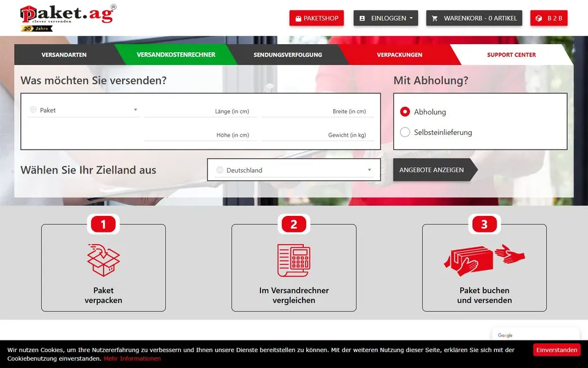Click the Gewicht (in kg) input field
Viewport: 588px width, 368px height.
[x=318, y=134]
